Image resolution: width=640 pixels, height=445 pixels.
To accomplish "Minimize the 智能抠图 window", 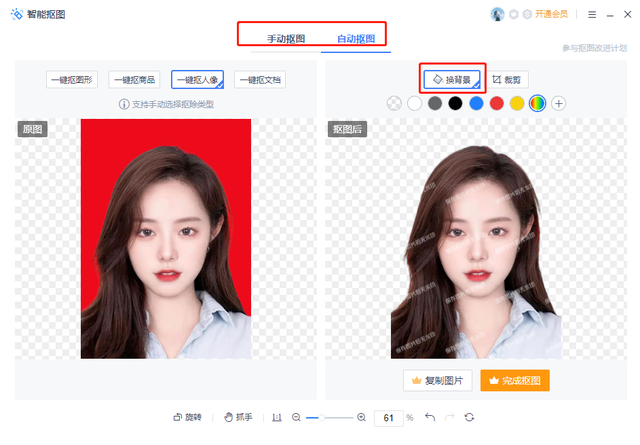I will click(x=610, y=15).
